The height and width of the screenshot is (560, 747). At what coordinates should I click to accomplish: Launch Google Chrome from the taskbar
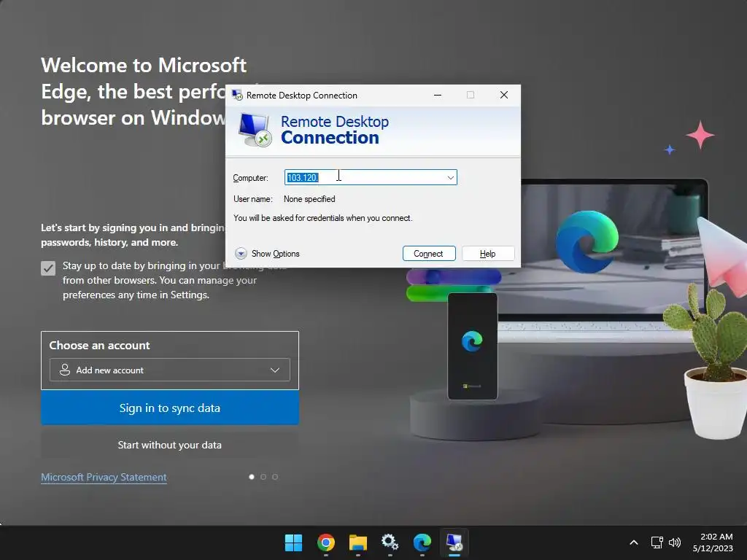(326, 542)
